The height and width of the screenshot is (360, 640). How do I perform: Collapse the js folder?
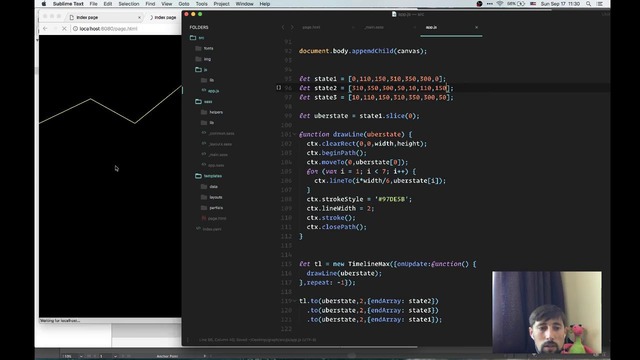click(x=198, y=69)
